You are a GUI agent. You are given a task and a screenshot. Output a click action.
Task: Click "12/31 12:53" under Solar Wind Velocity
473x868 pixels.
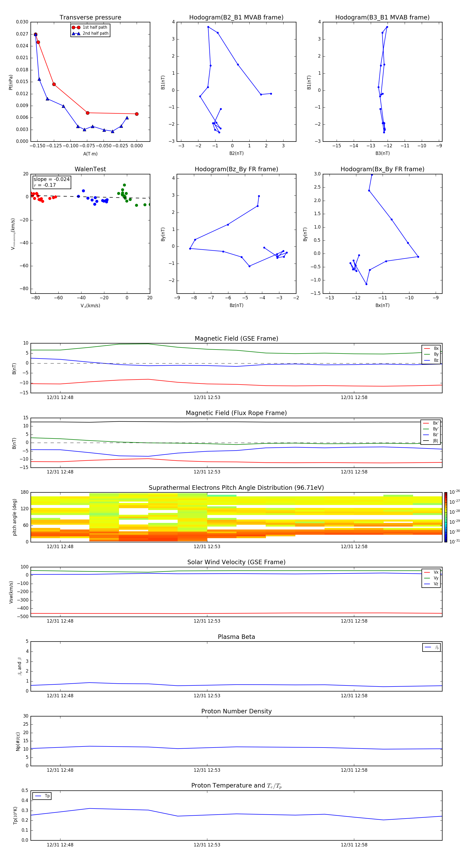tap(207, 621)
